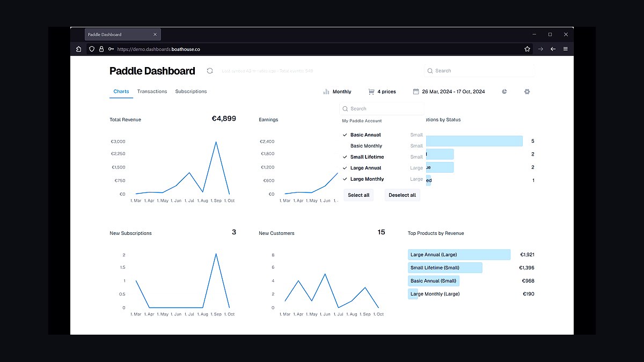This screenshot has width=644, height=362.
Task: Click the New Subscriptions chart title
Action: click(130, 233)
